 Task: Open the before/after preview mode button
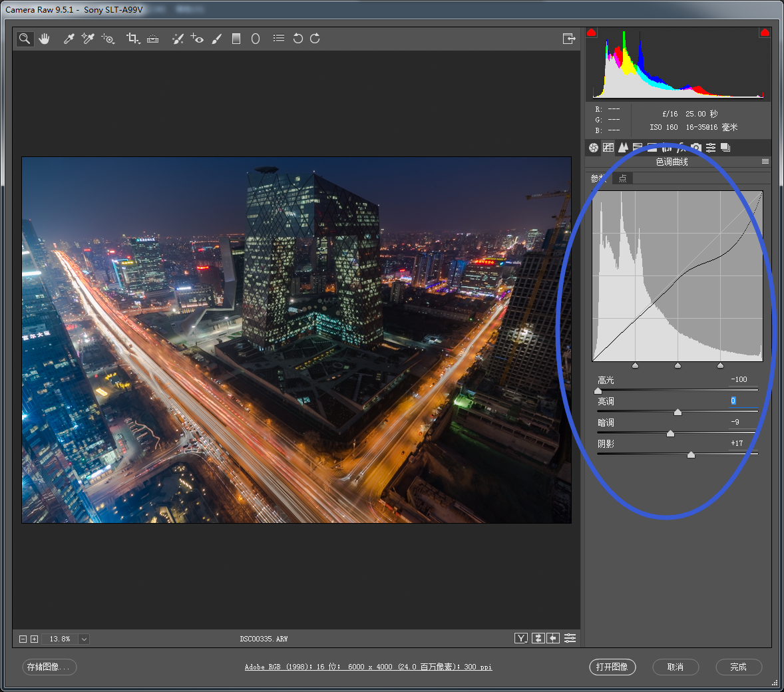pos(520,638)
